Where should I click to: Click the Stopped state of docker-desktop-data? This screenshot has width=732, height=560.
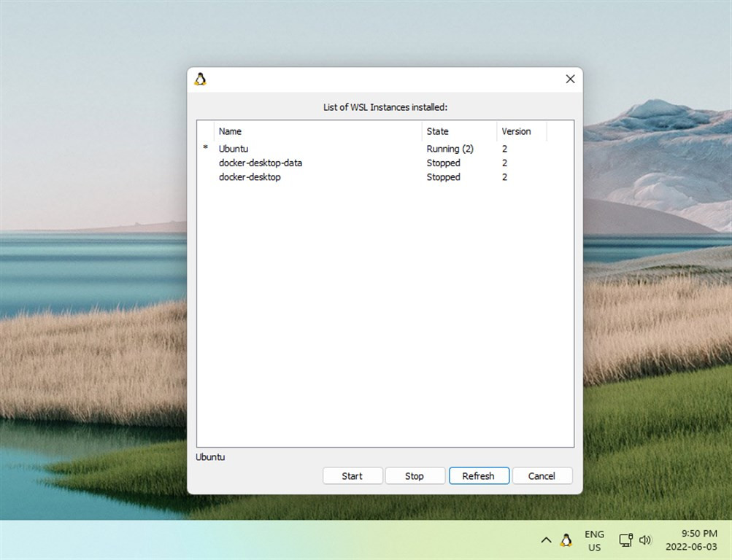point(444,163)
